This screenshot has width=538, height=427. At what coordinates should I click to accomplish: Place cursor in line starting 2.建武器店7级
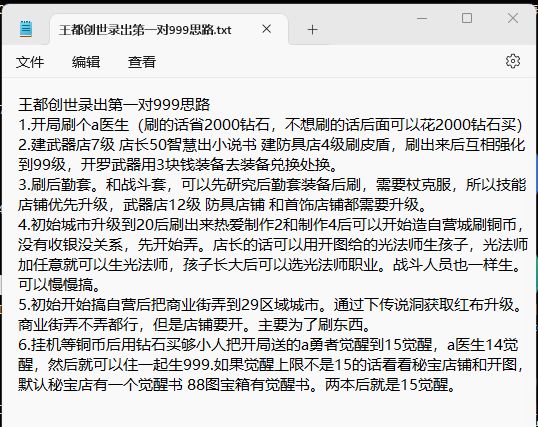click(x=272, y=145)
